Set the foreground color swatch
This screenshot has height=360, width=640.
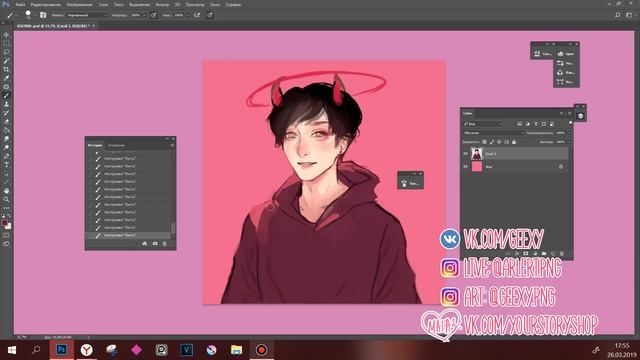point(4,222)
